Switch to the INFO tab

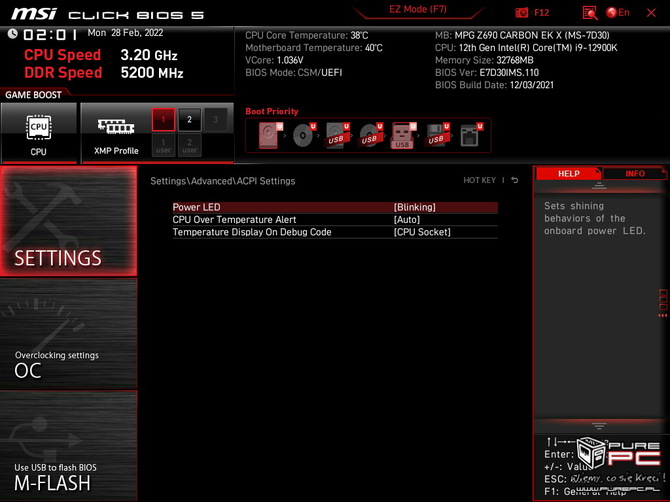tap(635, 173)
